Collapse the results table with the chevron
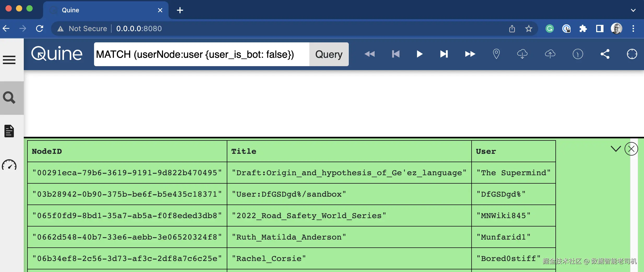 (616, 149)
